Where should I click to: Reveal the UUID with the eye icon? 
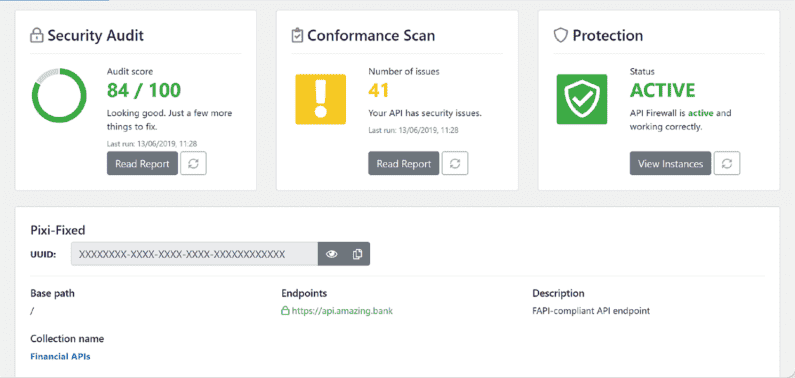point(332,254)
